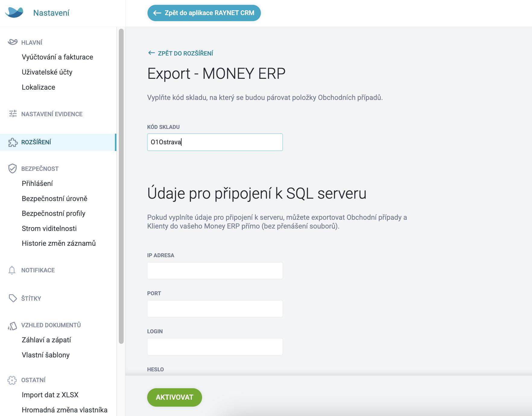Open Hromadná změna vlastníka
Viewport: 532px width, 416px height.
point(65,410)
